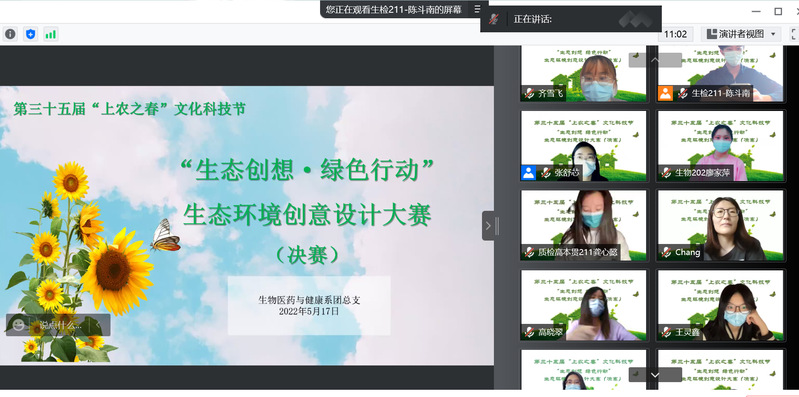The width and height of the screenshot is (799, 397).
Task: Collapse the chat bar with its arrow
Action: pyautogui.click(x=98, y=325)
